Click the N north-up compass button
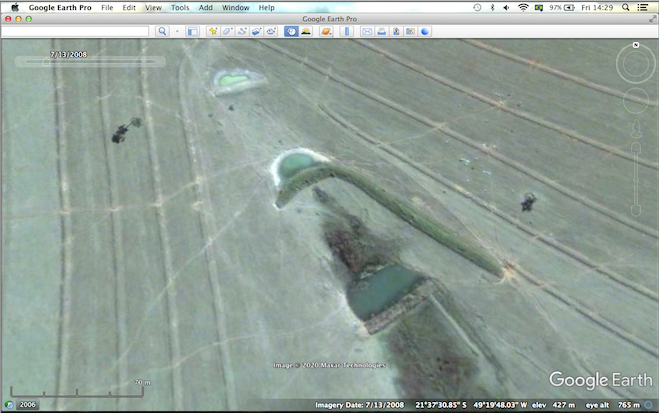 click(x=635, y=48)
